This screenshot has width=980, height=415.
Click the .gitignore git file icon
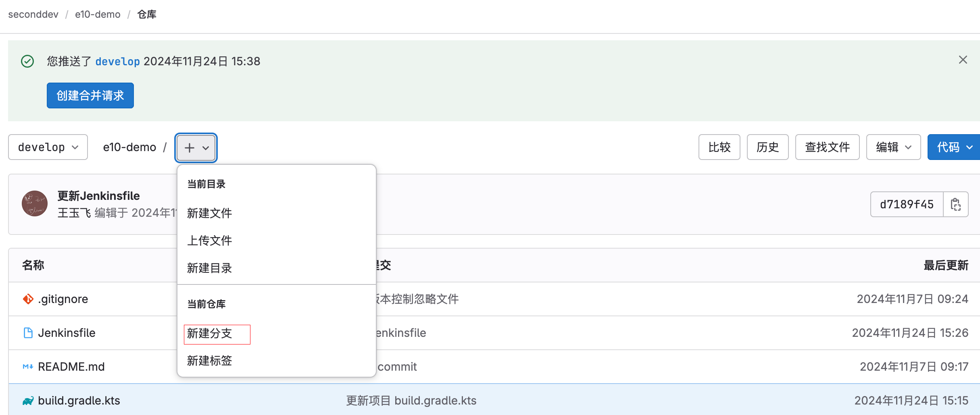[x=28, y=299]
